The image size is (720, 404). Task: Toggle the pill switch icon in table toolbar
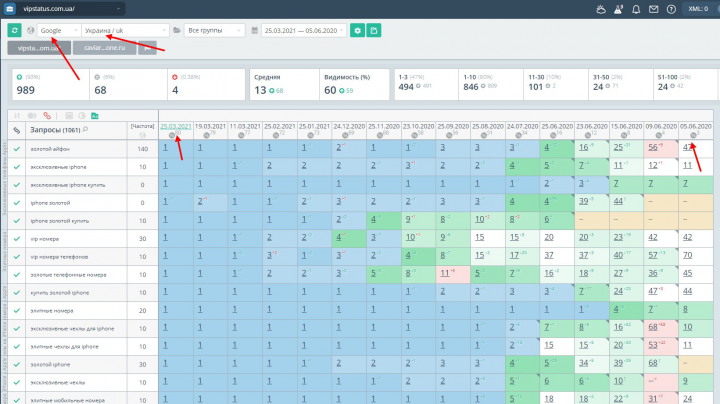click(32, 116)
